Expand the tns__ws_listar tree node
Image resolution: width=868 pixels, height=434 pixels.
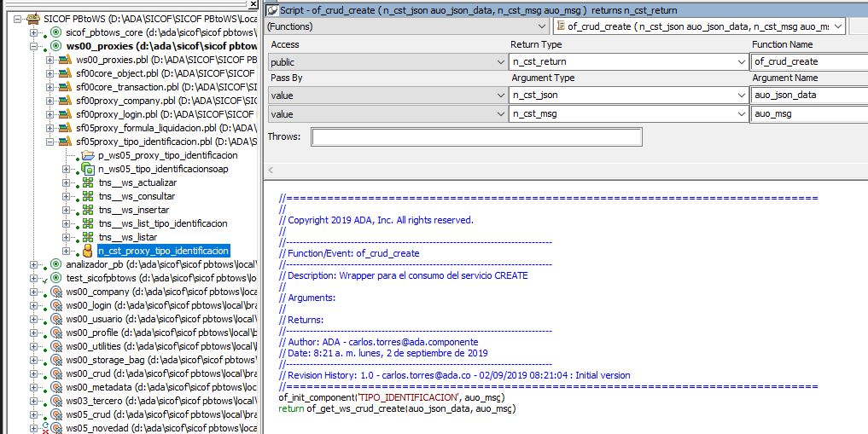coord(67,237)
